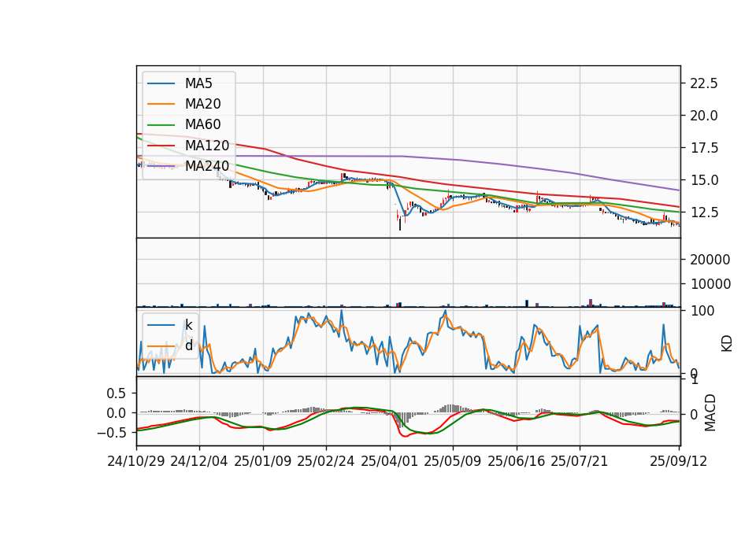Viewport: 756px width, 543px height.
Task: Click the 24/12/04 date axis label
Action: pyautogui.click(x=199, y=461)
